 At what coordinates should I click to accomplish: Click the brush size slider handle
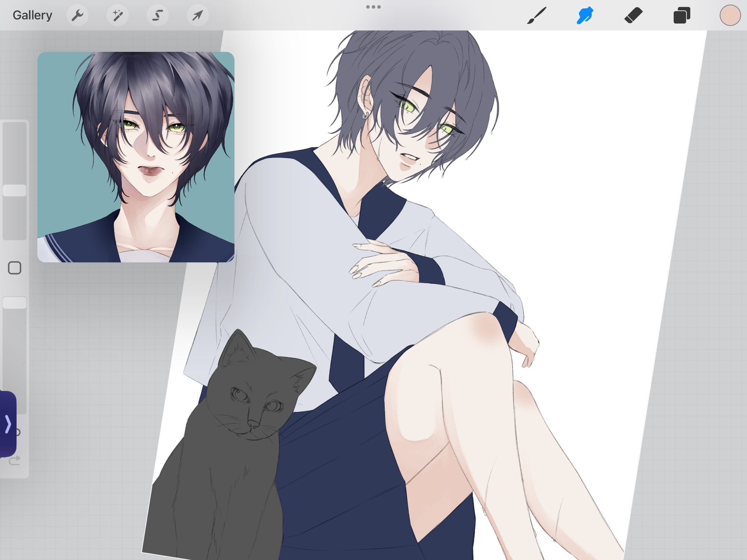coord(15,190)
